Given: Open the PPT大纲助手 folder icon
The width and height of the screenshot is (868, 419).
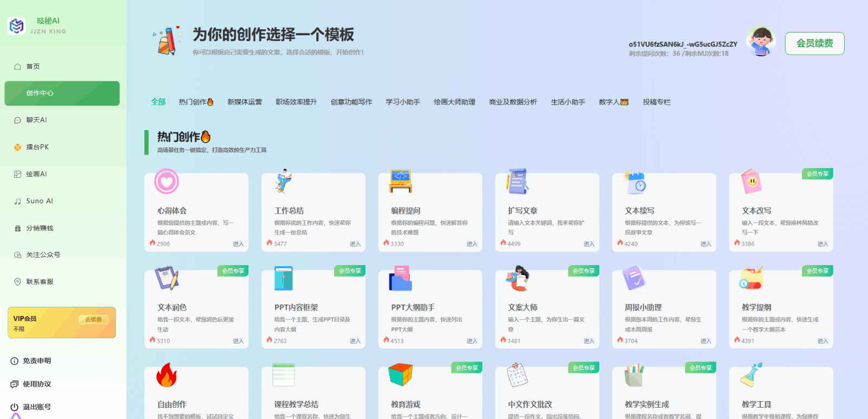Looking at the screenshot, I should (400, 279).
